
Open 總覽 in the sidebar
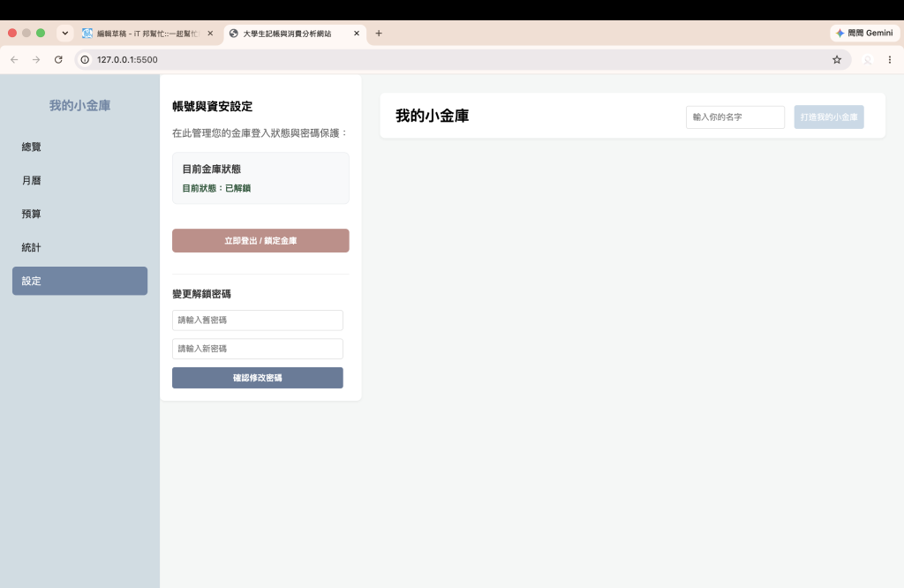point(79,147)
